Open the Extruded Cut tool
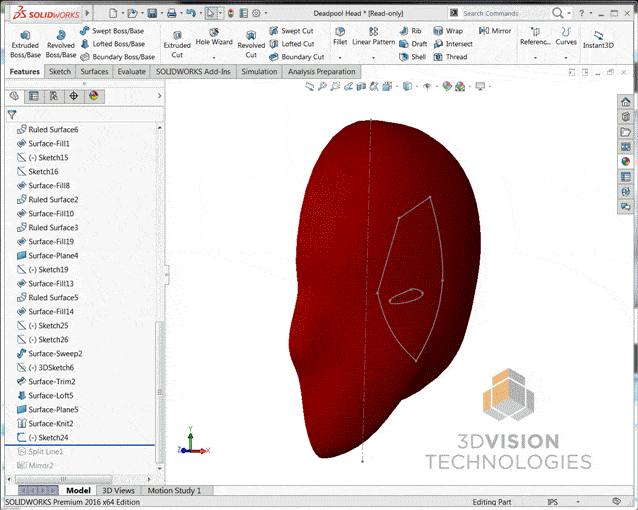The width and height of the screenshot is (638, 510). coord(177,44)
